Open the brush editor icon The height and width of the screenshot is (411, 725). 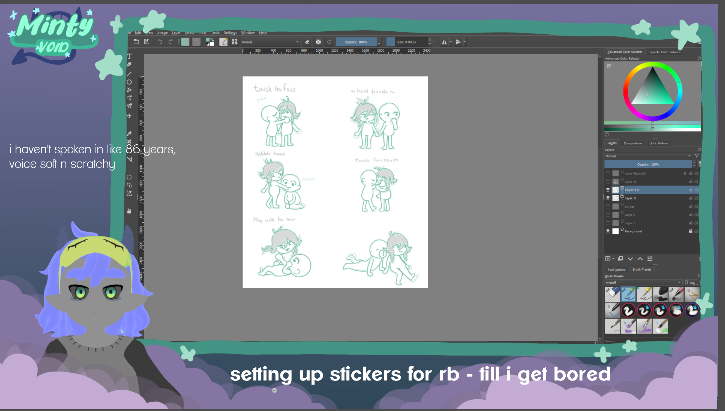click(223, 42)
